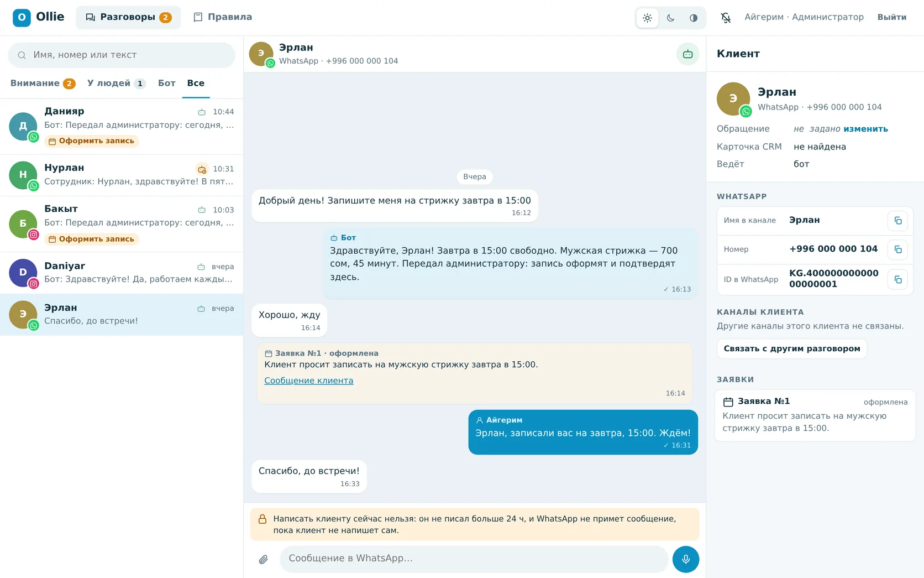The height and width of the screenshot is (578, 924).
Task: Open the Заявка №1 card in client panel
Action: pos(815,415)
